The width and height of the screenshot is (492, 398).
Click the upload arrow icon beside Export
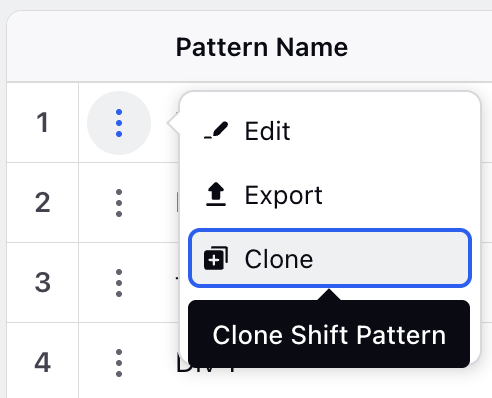point(216,194)
